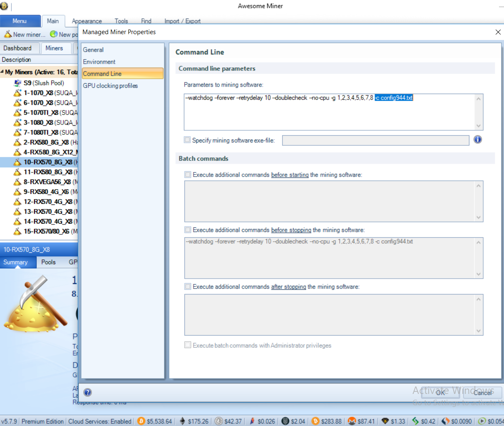
Task: Click the Litecoin price icon showing $42.37
Action: point(218,421)
